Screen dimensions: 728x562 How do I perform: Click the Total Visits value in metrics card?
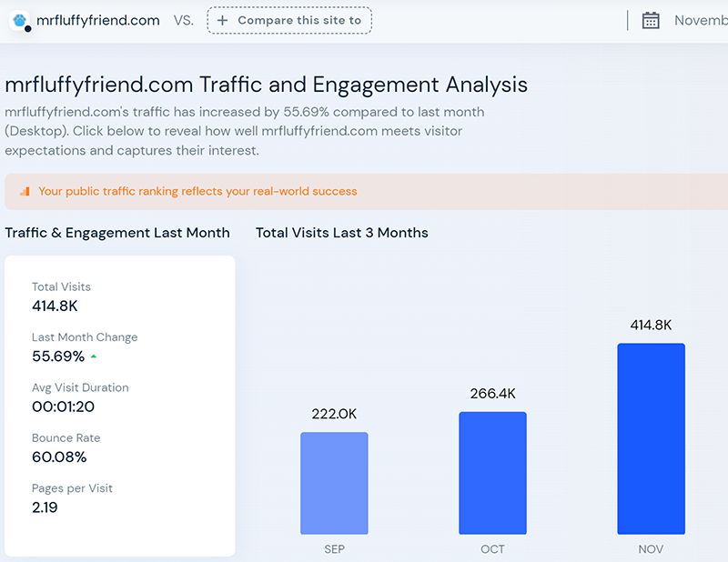(56, 306)
